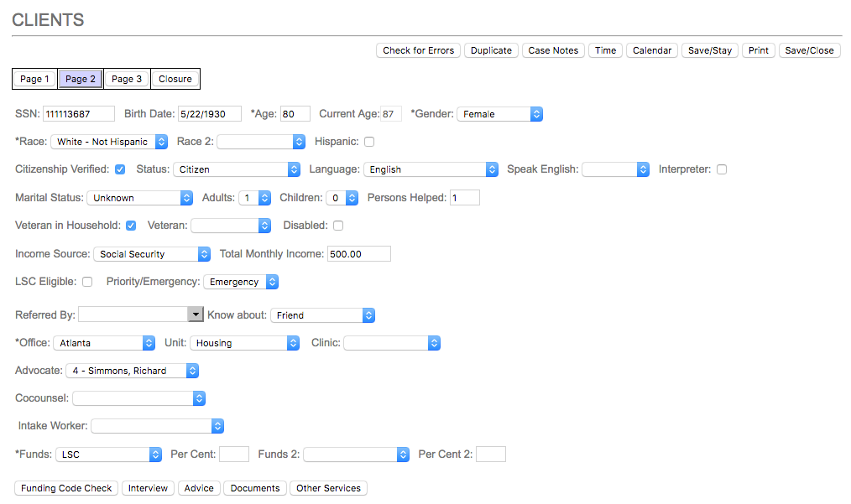Open the Marital Status dropdown

pyautogui.click(x=139, y=198)
